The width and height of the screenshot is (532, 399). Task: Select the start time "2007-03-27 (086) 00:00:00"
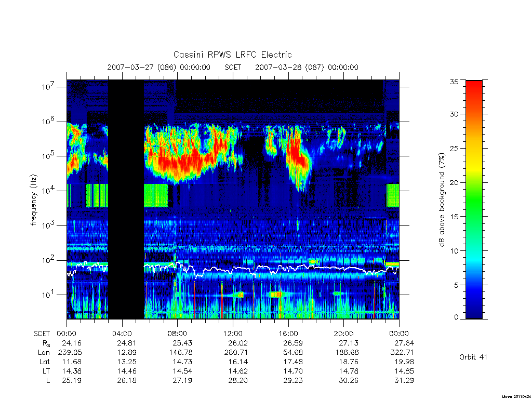[159, 67]
